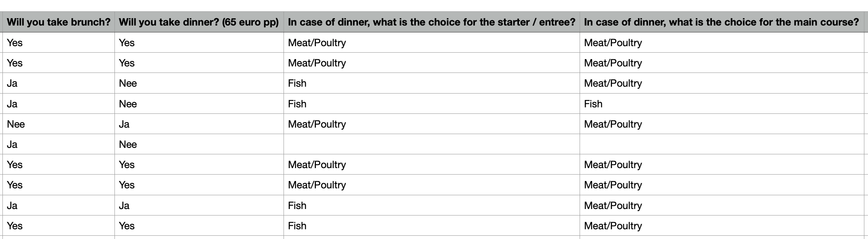The height and width of the screenshot is (239, 868).
Task: Select the first "Fish" in the starter column
Action: click(x=297, y=83)
